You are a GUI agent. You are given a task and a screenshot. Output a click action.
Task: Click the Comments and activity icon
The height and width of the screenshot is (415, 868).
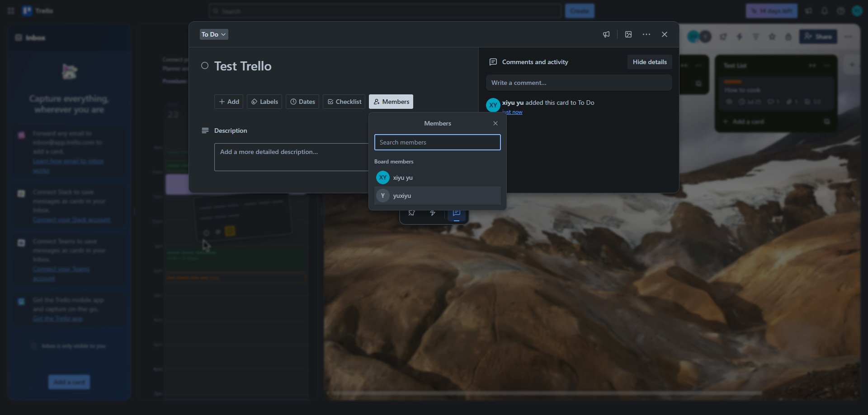(x=493, y=62)
